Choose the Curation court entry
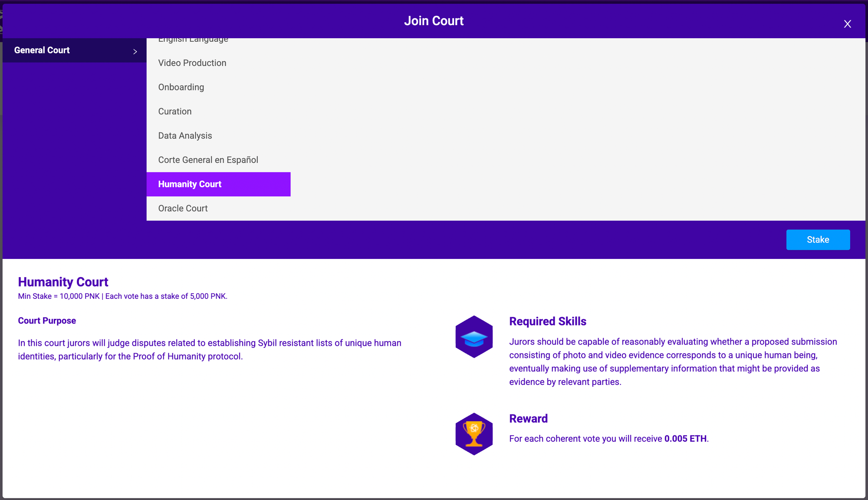Screen dimensions: 868x500 175,112
